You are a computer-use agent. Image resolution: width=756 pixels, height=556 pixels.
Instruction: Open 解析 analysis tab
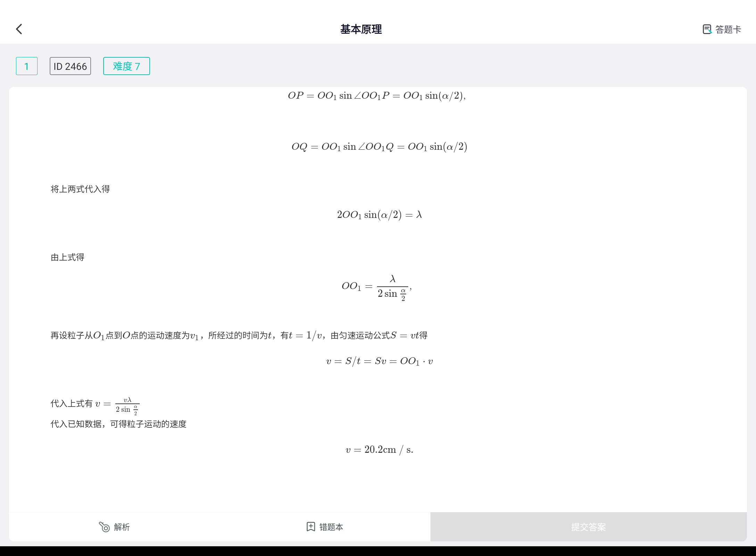114,527
